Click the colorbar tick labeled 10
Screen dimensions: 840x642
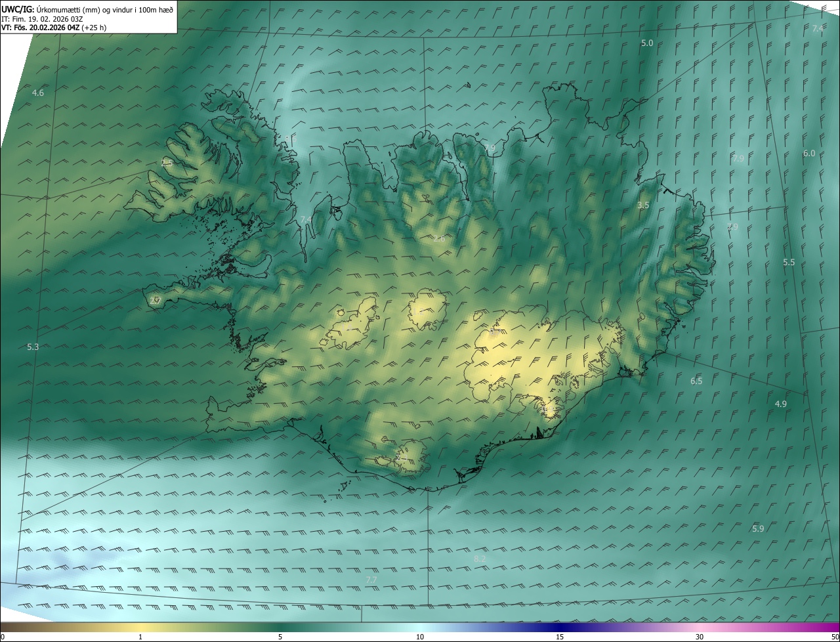pos(420,637)
